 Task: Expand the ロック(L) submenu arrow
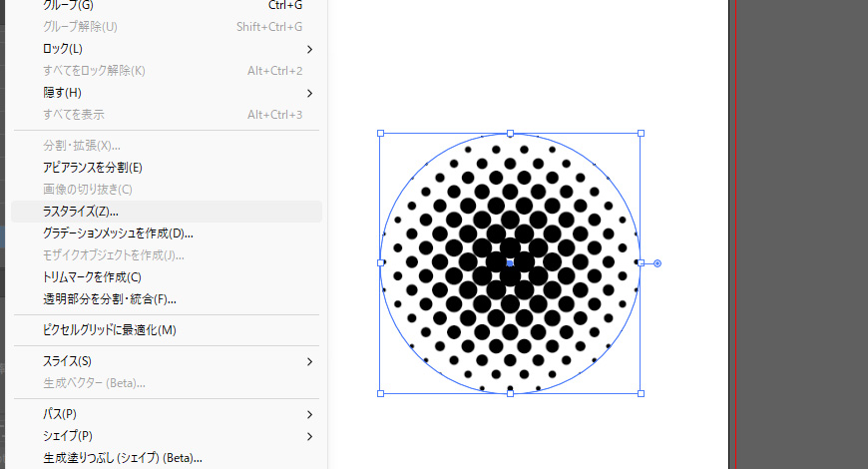click(309, 49)
